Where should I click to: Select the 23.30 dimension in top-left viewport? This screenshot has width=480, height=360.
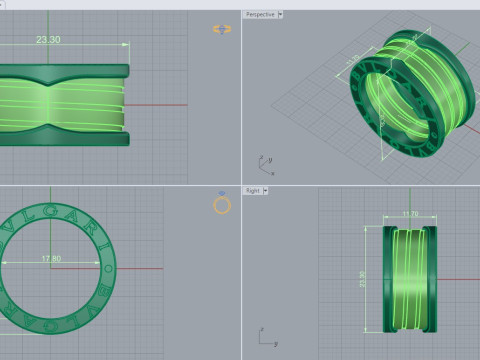48,40
